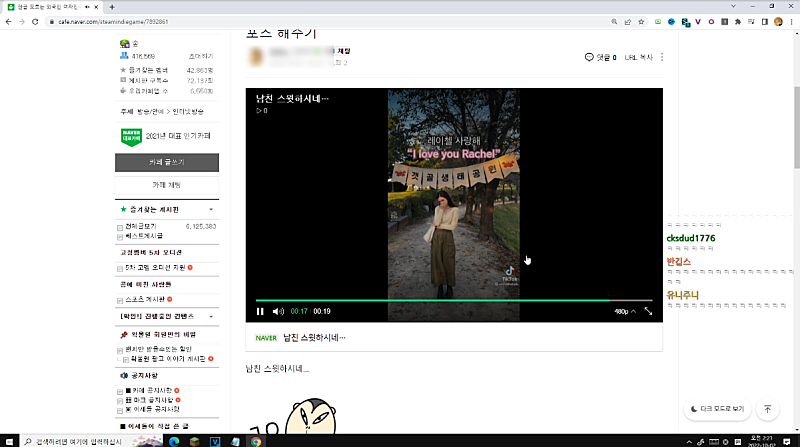Open 베스트게시글 board link
The height and width of the screenshot is (447, 800).
pos(144,236)
